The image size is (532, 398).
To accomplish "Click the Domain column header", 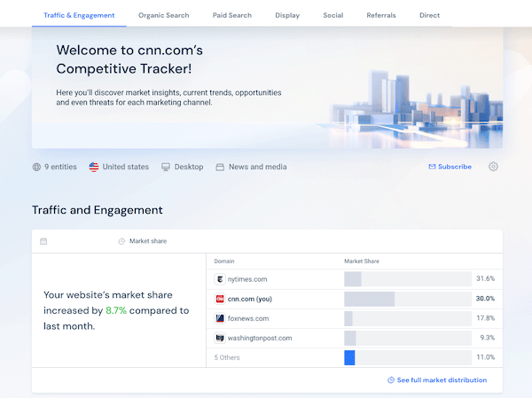I will point(224,261).
